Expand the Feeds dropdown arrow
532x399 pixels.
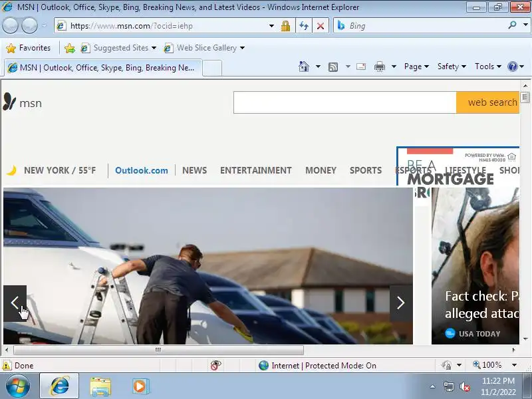(x=348, y=66)
